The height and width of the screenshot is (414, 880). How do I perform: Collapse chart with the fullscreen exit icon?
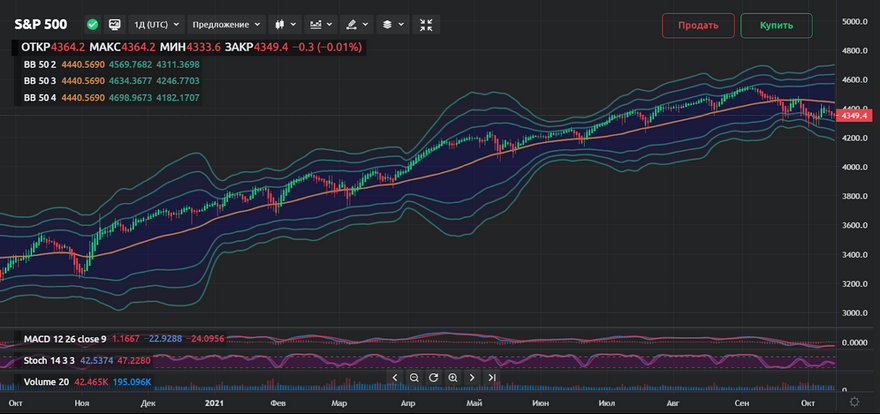pos(426,24)
